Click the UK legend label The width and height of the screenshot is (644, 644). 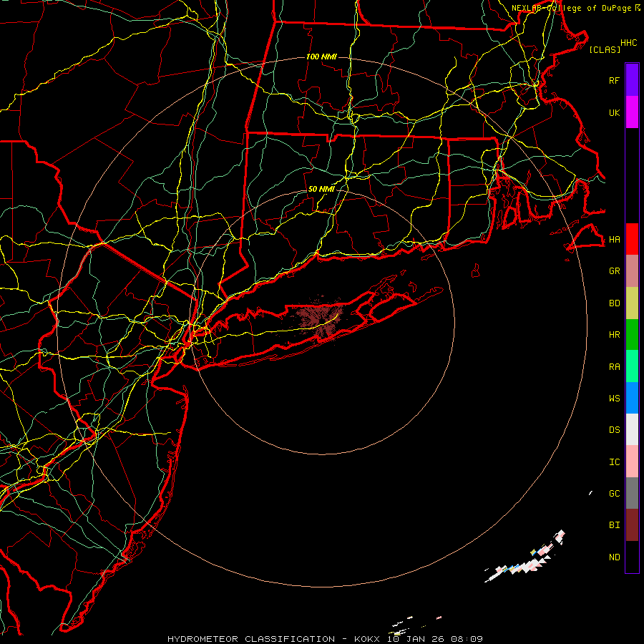pyautogui.click(x=614, y=112)
